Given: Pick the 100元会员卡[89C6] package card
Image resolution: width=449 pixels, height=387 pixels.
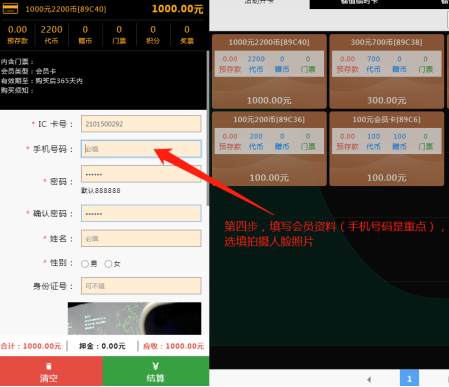Looking at the screenshot, I should (x=387, y=149).
